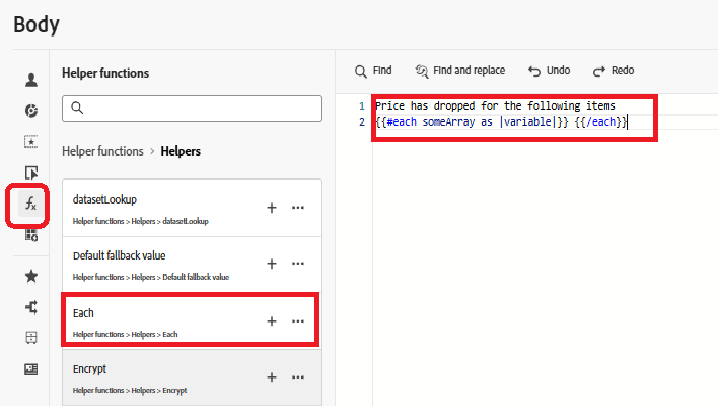Add datasetLookup with plus icon
This screenshot has width=725, height=410.
coord(272,208)
